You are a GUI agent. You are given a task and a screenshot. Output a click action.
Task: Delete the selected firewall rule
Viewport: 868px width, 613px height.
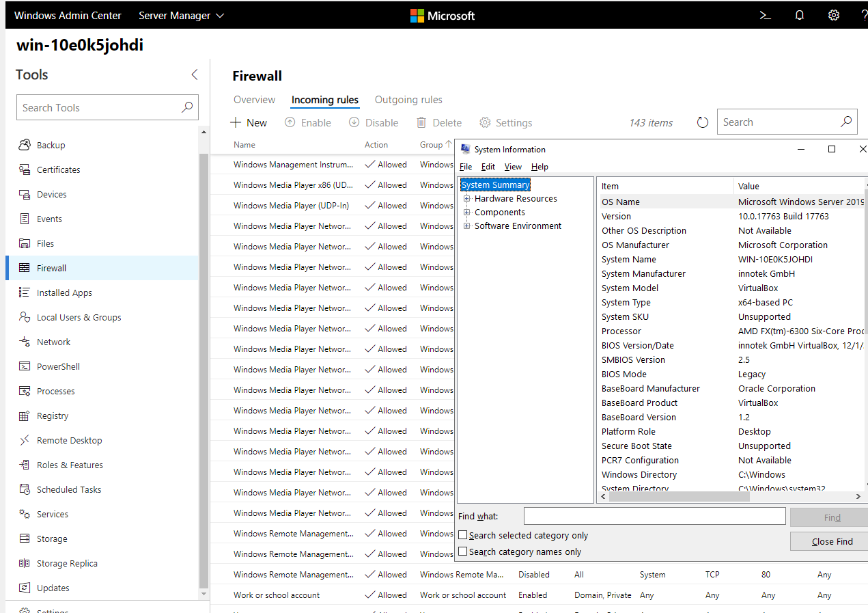[439, 122]
